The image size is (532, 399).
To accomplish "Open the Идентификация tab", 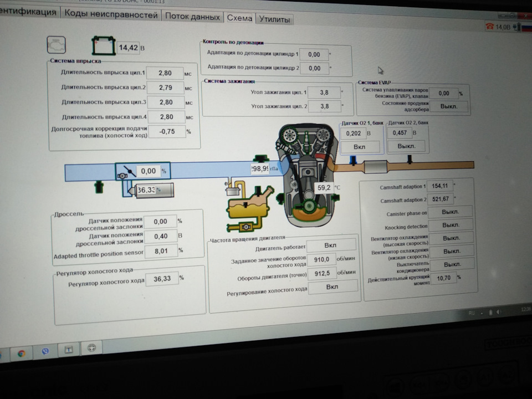I will click(x=28, y=12).
